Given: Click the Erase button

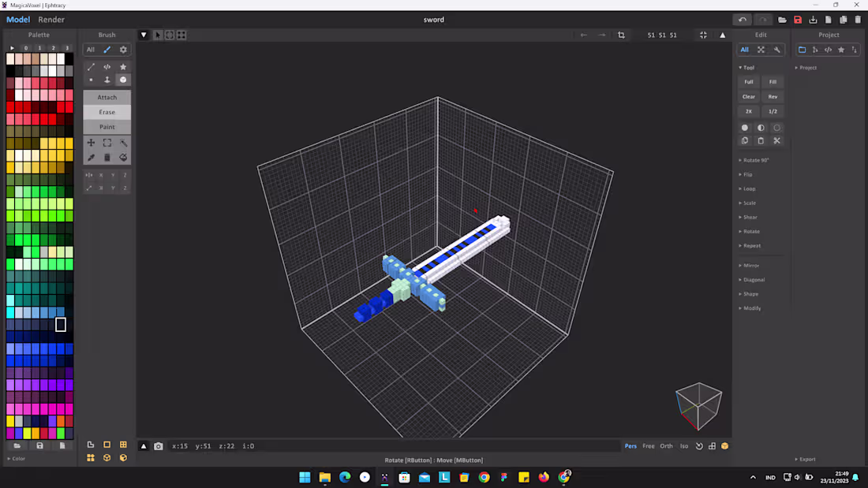Looking at the screenshot, I should (x=107, y=112).
